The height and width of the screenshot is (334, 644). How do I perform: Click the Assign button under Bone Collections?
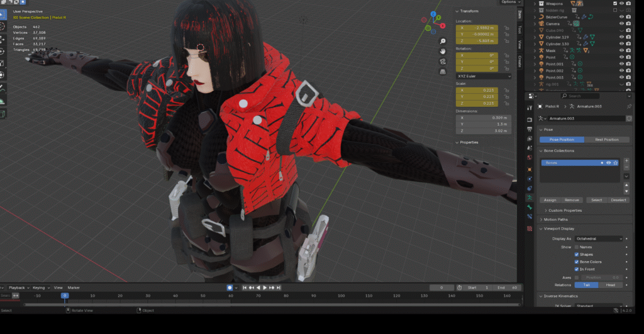550,200
